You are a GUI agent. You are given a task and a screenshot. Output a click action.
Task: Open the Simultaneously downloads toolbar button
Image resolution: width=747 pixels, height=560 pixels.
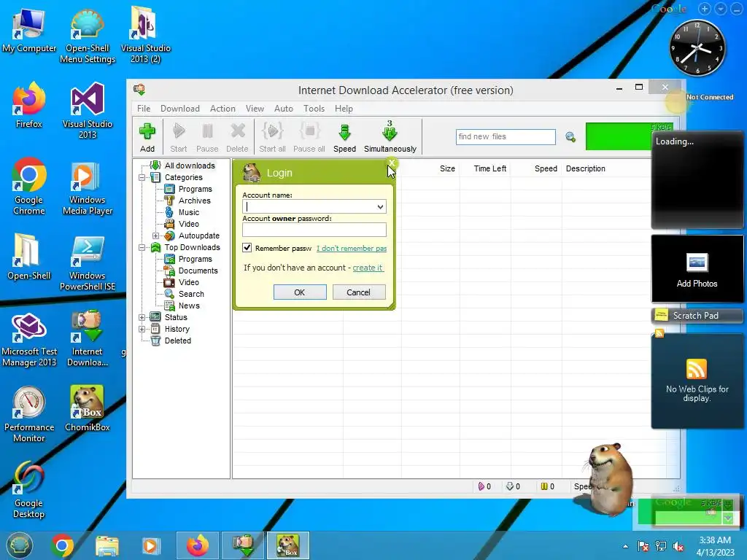(x=390, y=137)
